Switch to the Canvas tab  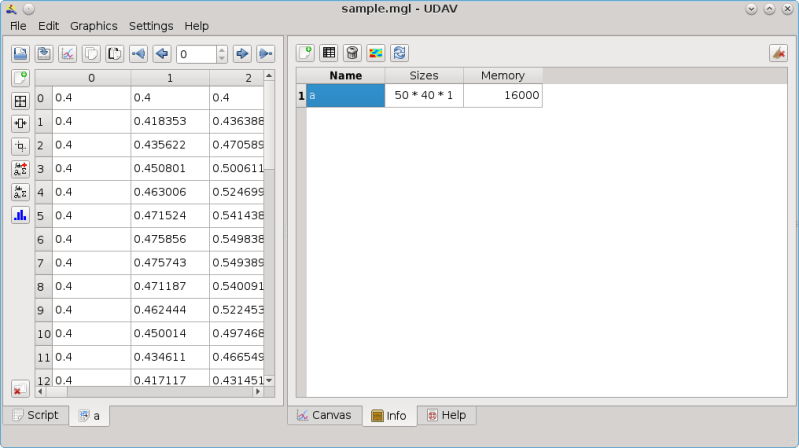tap(325, 415)
